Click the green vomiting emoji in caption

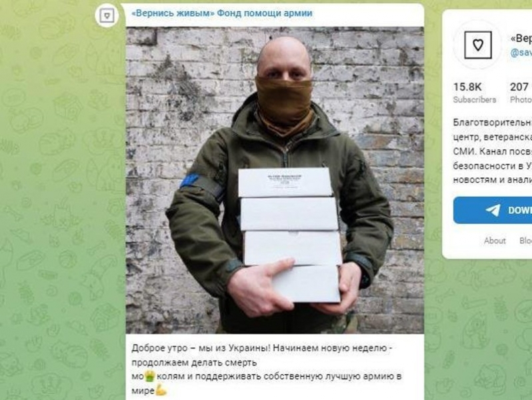point(149,376)
